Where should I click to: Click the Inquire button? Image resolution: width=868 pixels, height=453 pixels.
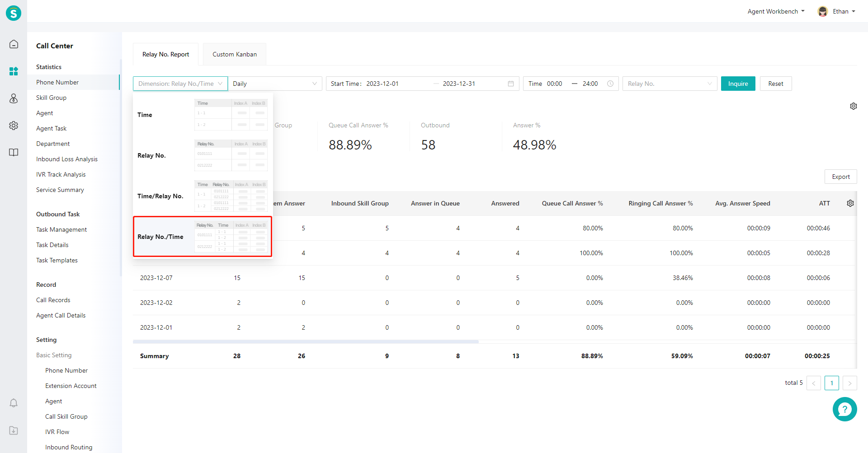pyautogui.click(x=738, y=84)
